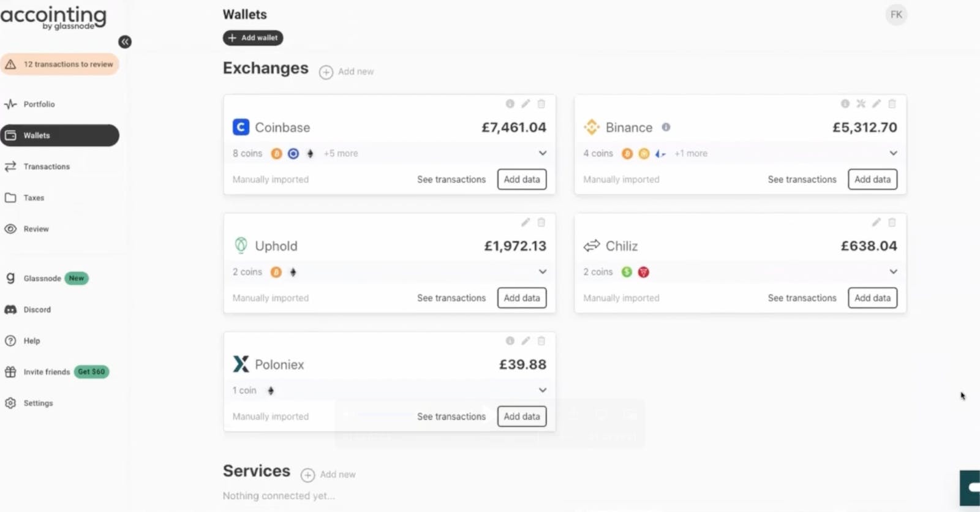Click the trash icon on Uphold card

click(x=541, y=222)
